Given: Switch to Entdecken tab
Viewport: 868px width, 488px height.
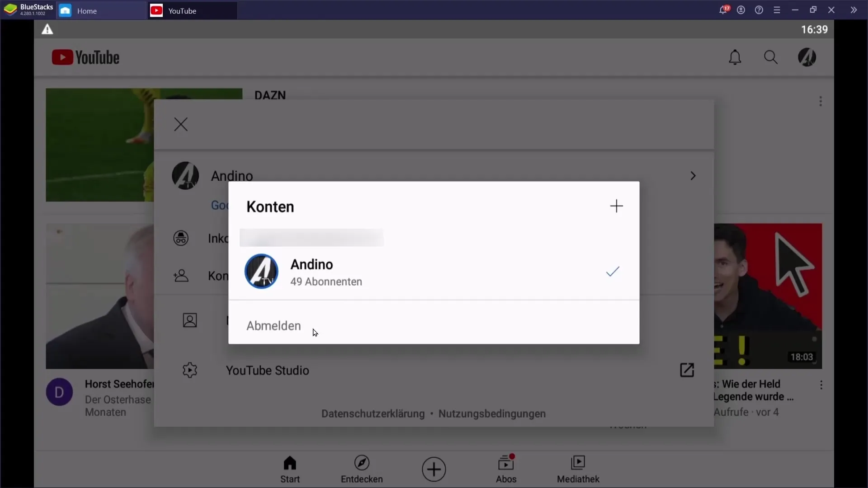Looking at the screenshot, I should [x=362, y=469].
